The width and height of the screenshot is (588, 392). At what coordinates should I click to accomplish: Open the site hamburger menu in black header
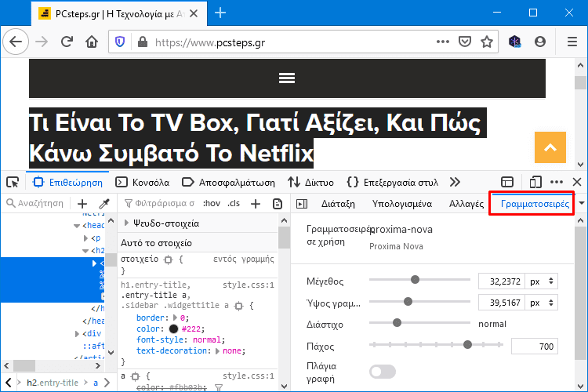click(x=287, y=78)
